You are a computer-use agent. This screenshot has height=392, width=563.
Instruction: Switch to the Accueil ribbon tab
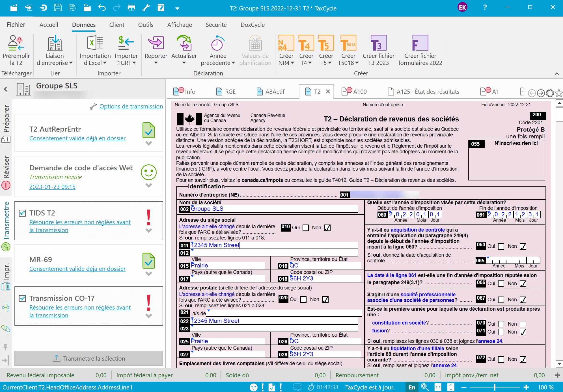pyautogui.click(x=49, y=25)
